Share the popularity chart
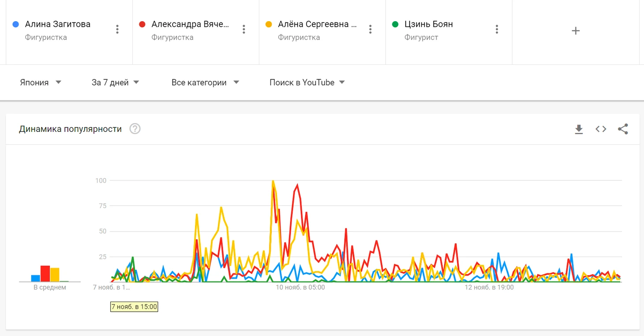Viewport: 644px width, 336px height. click(623, 129)
